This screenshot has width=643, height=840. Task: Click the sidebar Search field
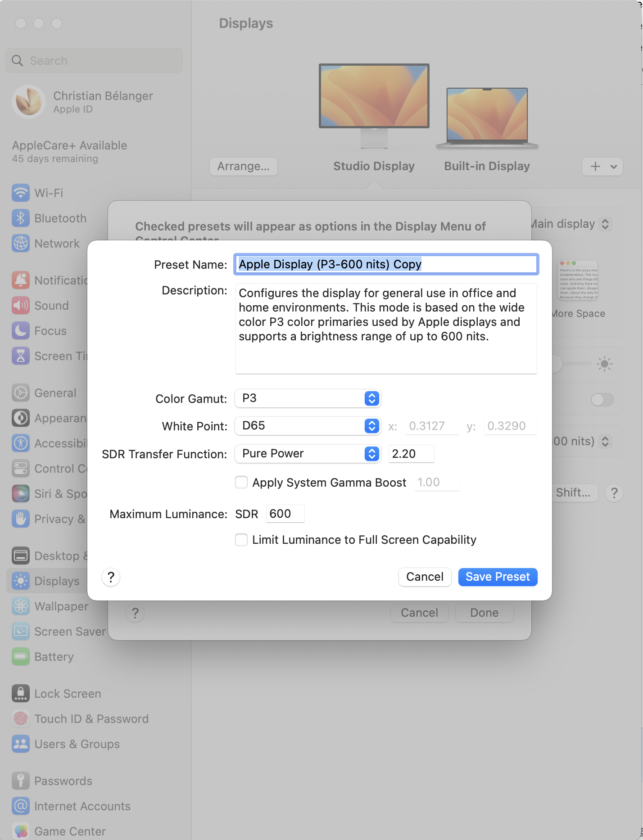[94, 60]
